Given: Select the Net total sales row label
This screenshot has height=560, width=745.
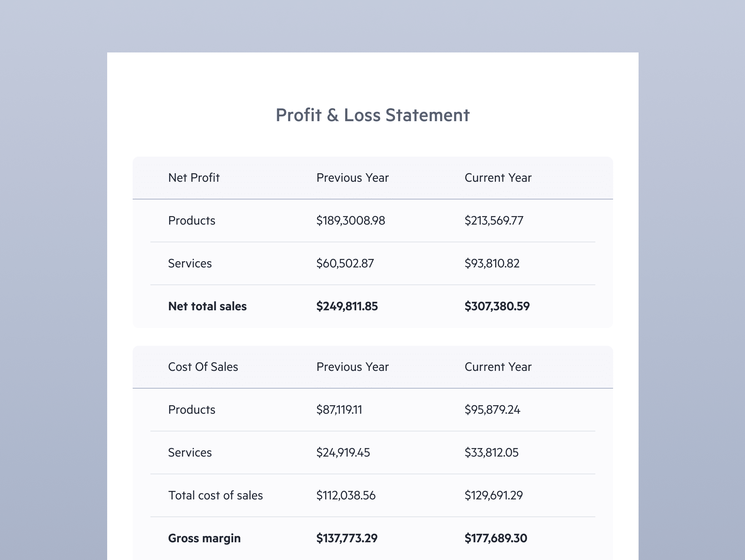Looking at the screenshot, I should [207, 306].
